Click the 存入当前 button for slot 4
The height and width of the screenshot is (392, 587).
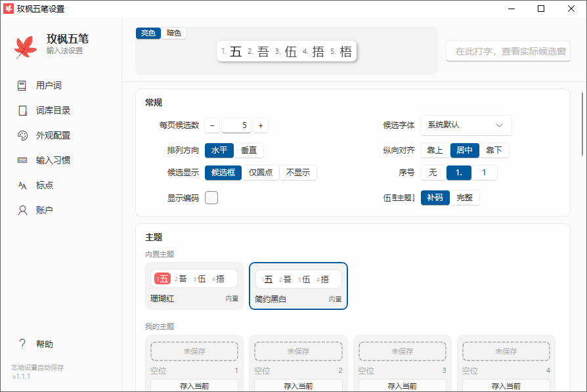(506, 385)
